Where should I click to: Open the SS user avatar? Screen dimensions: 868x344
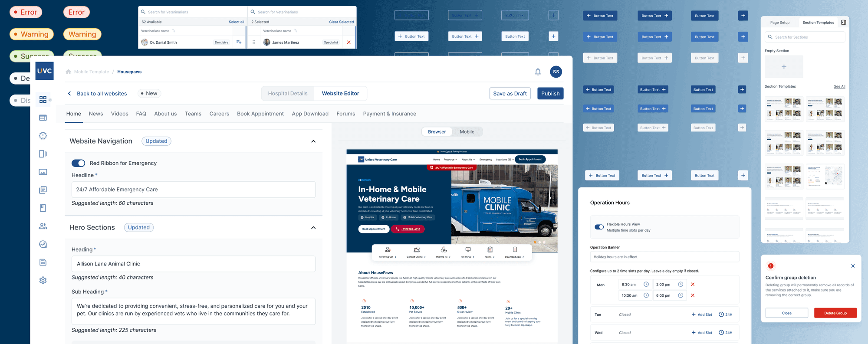(556, 72)
